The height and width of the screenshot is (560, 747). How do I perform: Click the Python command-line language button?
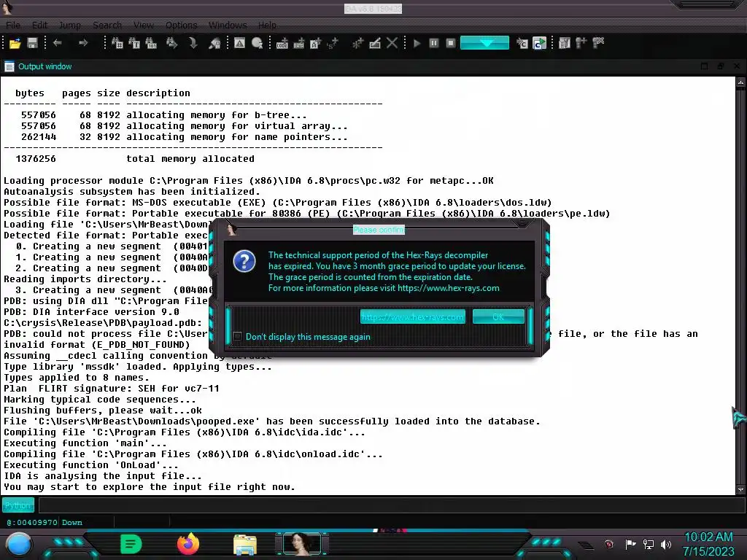pyautogui.click(x=18, y=505)
